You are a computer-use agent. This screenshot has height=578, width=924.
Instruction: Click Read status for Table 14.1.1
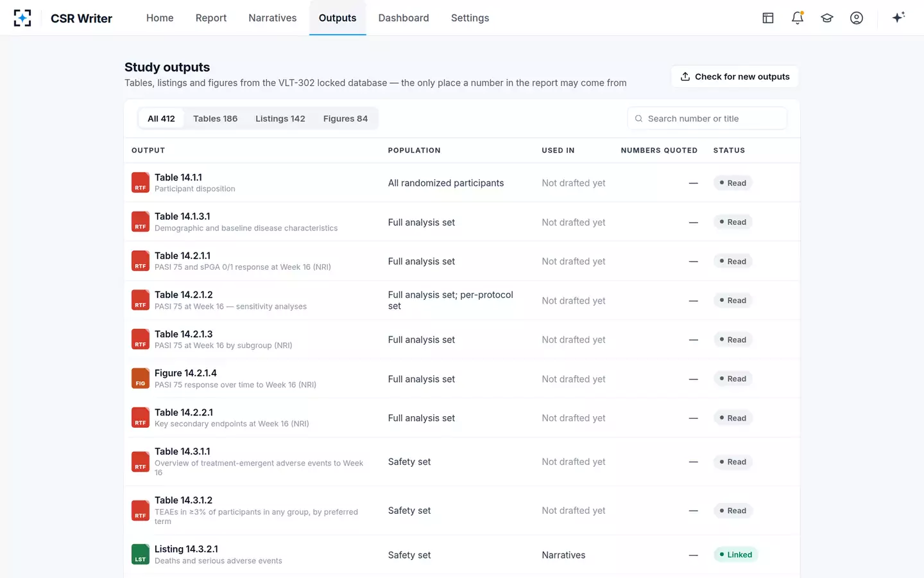[733, 183]
